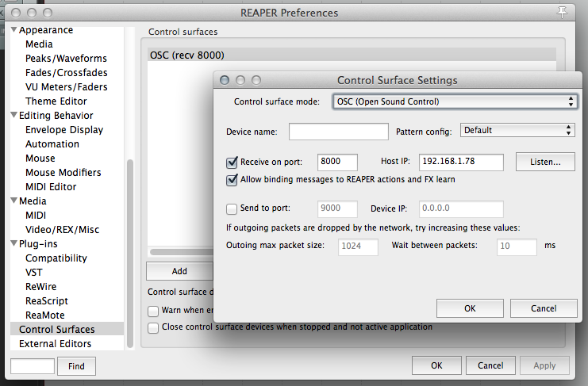
Task: Open the VST preferences page
Action: 34,272
